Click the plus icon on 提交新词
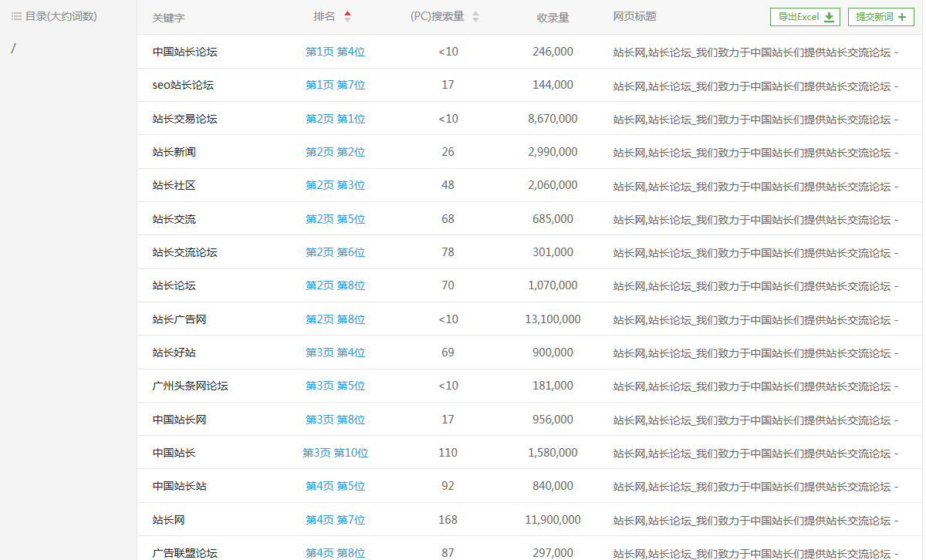The image size is (926, 560). (901, 17)
